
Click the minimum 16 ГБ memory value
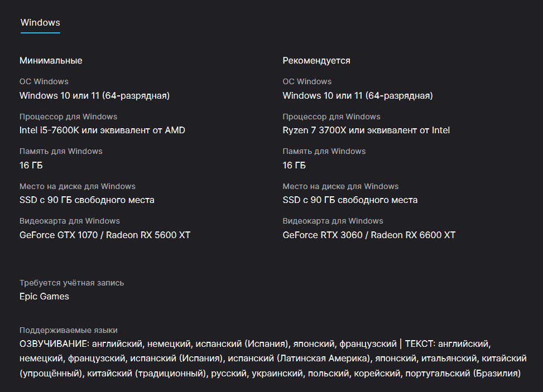pos(31,166)
